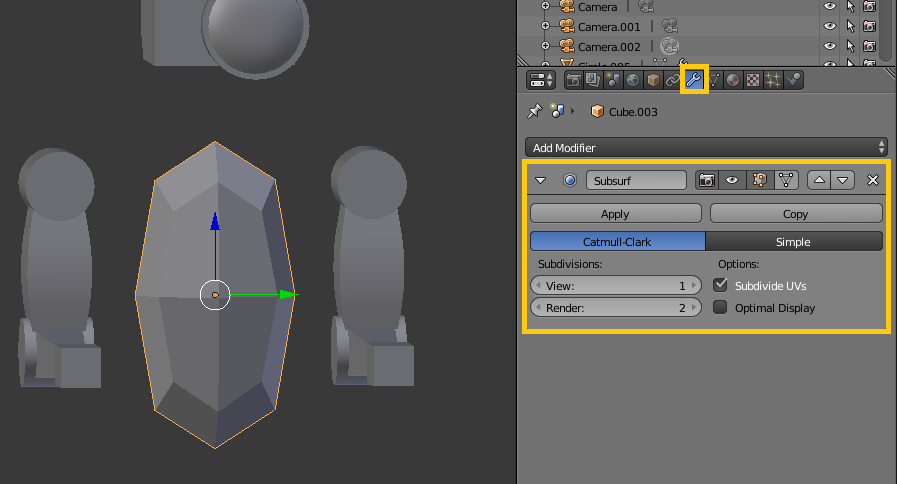Image resolution: width=897 pixels, height=484 pixels.
Task: Open the Render Layers properties tab
Action: (593, 80)
